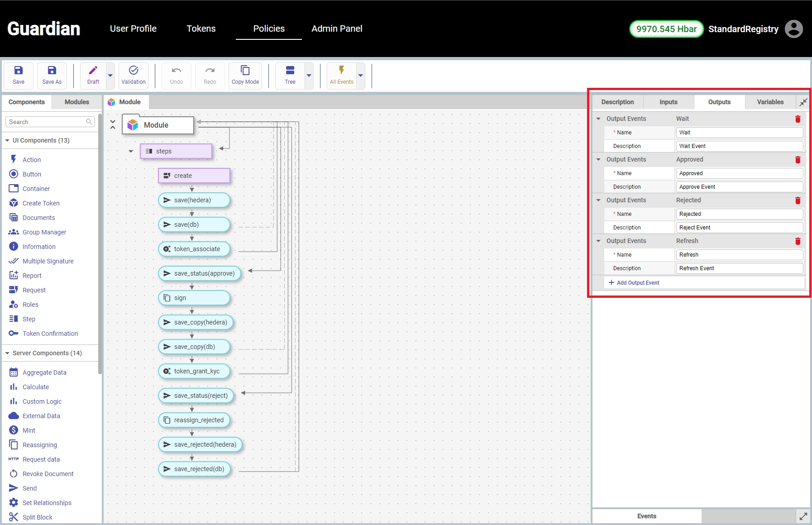
Task: Go to Admin Panel in navigation
Action: click(x=337, y=29)
